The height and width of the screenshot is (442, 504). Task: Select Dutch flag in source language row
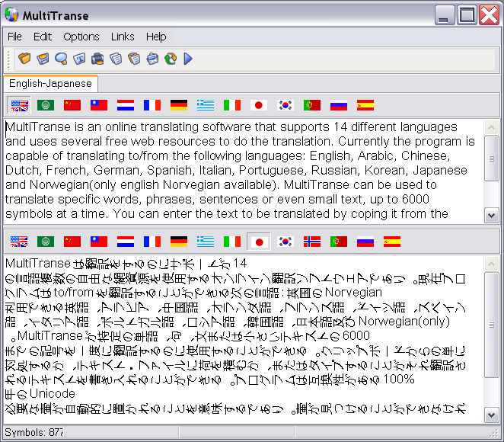(x=126, y=105)
